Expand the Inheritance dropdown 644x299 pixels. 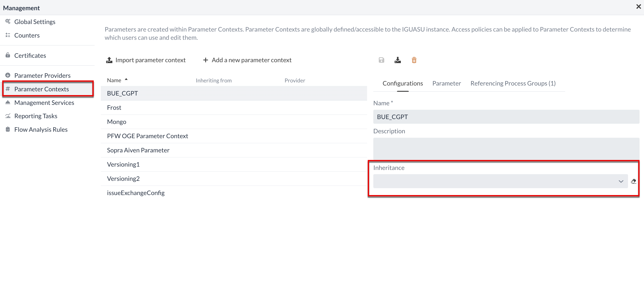(x=501, y=181)
